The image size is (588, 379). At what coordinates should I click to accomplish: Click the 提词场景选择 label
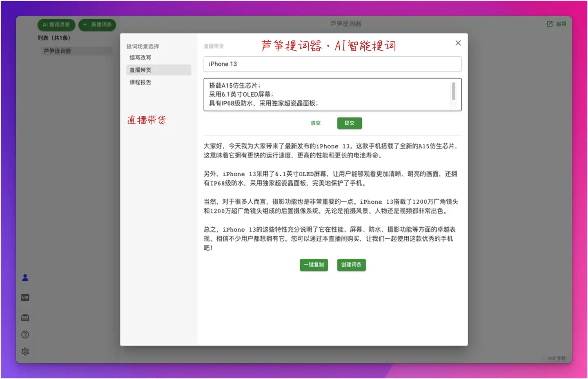(x=143, y=47)
